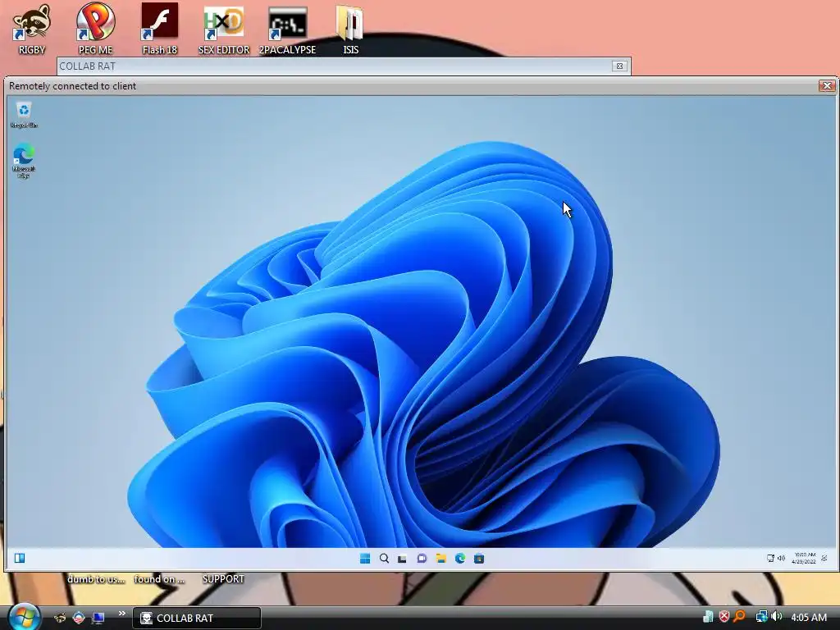Click the Vista Start orb
840x630 pixels.
pos(23,617)
